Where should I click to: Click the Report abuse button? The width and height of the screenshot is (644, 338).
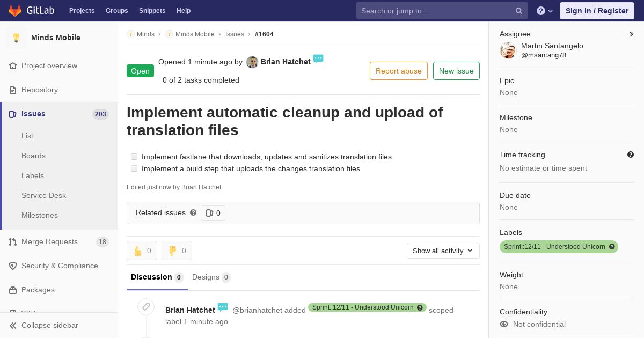point(399,71)
